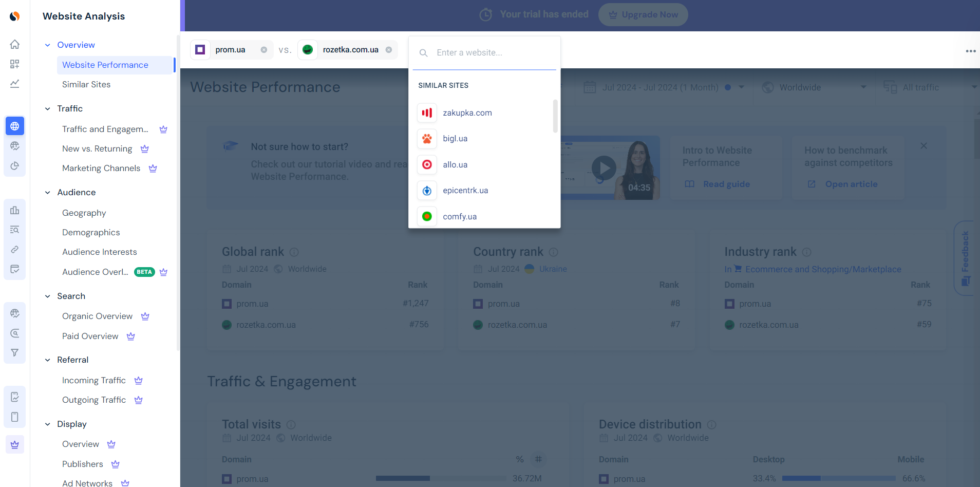This screenshot has height=487, width=980.
Task: Collapse the Overview section in sidebar
Action: coord(47,45)
